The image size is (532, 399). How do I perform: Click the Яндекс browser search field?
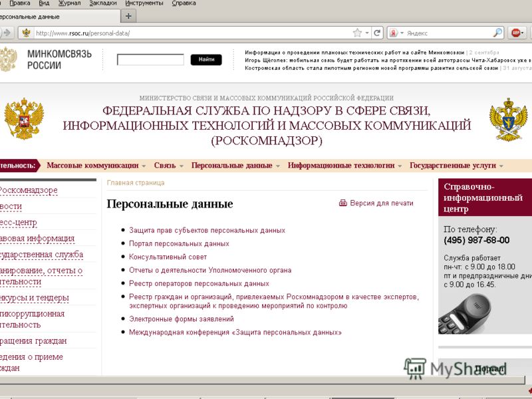point(448,33)
